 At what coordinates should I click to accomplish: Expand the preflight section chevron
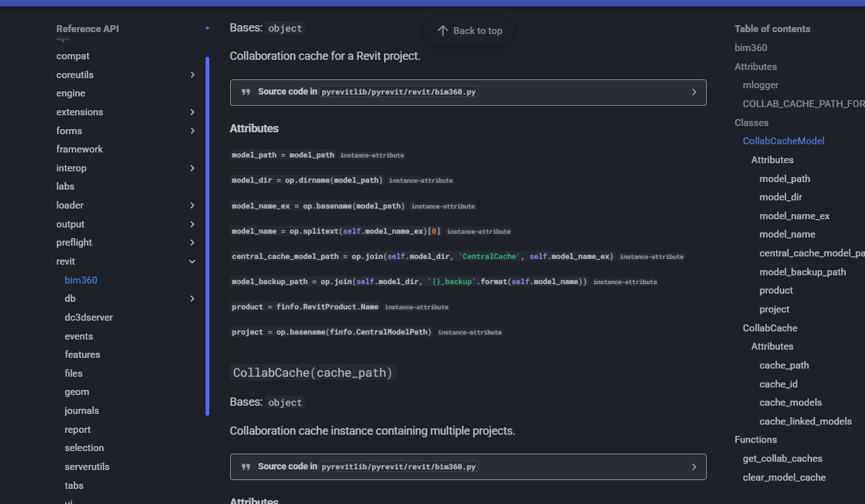coord(192,243)
